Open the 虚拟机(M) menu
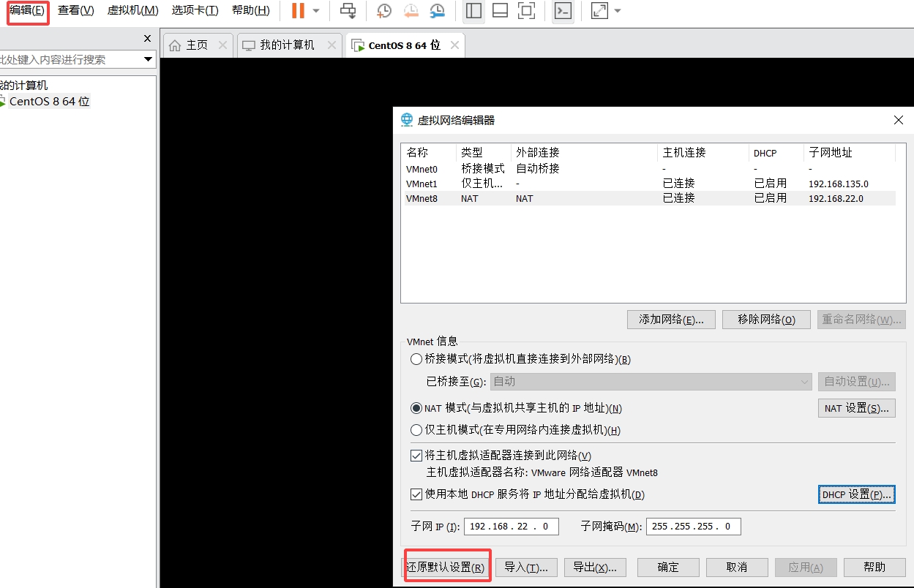914x588 pixels. coord(132,11)
